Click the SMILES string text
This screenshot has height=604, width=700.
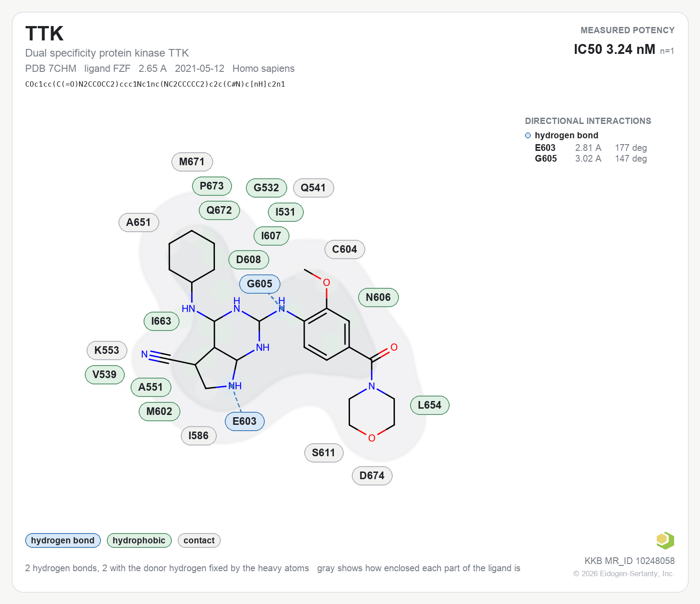point(155,84)
